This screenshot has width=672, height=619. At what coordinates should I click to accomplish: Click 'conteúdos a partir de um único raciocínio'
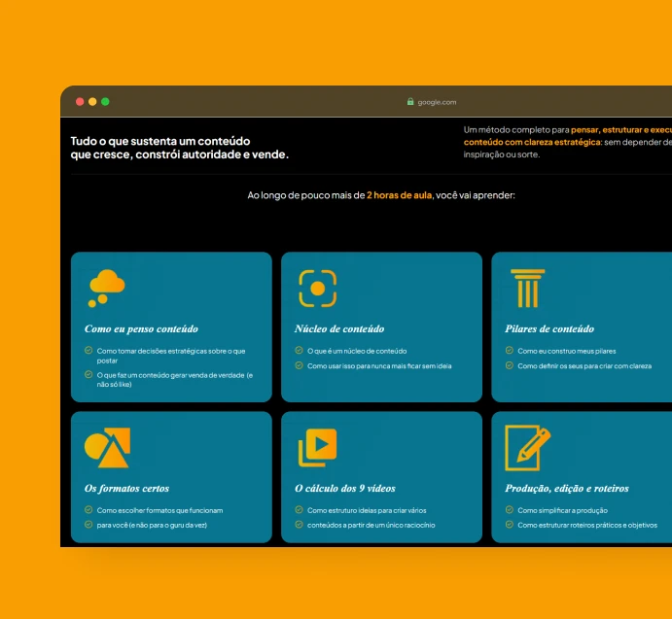tap(371, 525)
